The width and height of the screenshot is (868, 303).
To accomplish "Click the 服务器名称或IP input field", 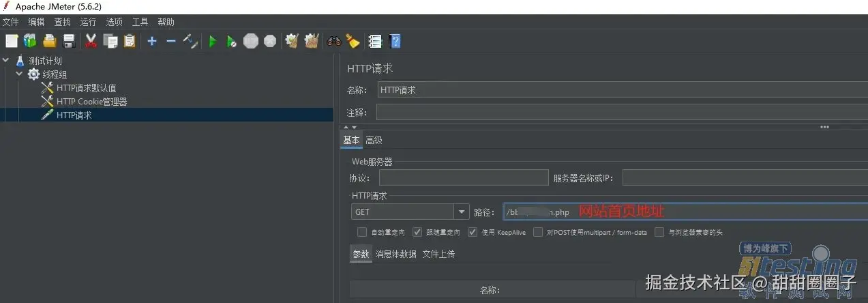I will (x=745, y=178).
